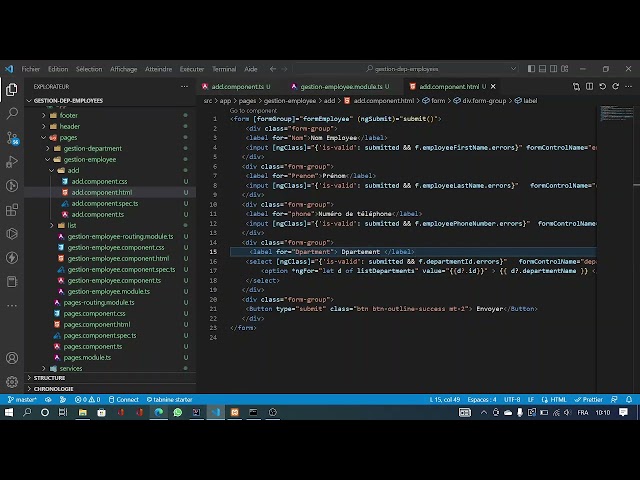Open WhatsApp from the taskbar
The image size is (640, 480).
pos(178,412)
